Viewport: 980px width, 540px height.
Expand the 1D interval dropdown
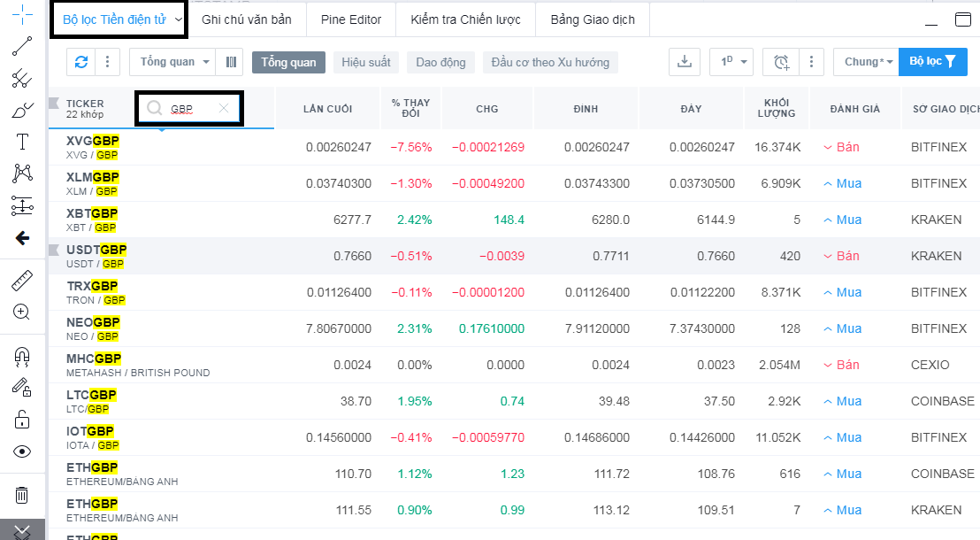pos(732,62)
